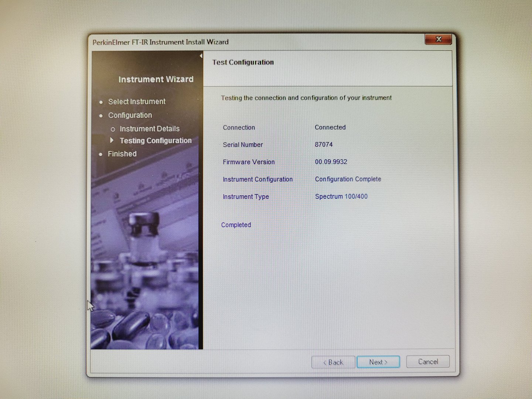Image resolution: width=532 pixels, height=399 pixels.
Task: Close the Install Wizard window
Action: (x=438, y=39)
